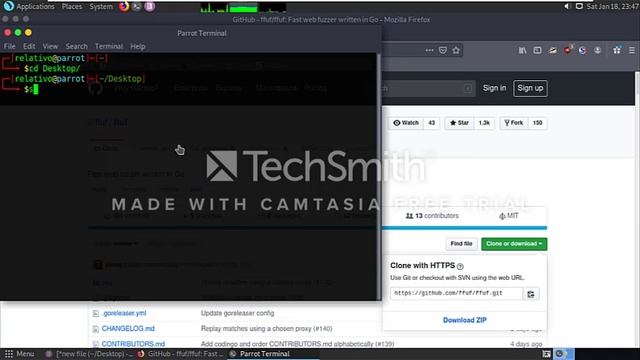Toggle the Clone or download dropdown
Viewport: 640px width, 360px height.
[514, 244]
